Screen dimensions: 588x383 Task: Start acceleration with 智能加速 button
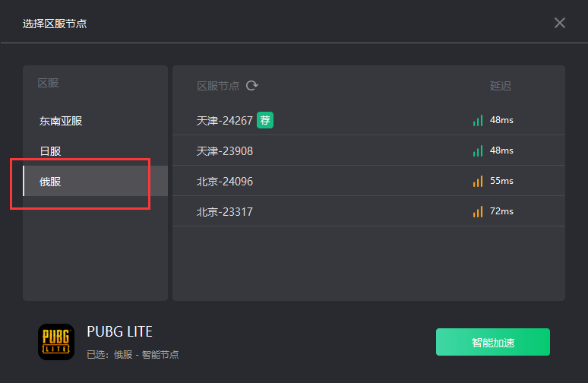click(493, 342)
